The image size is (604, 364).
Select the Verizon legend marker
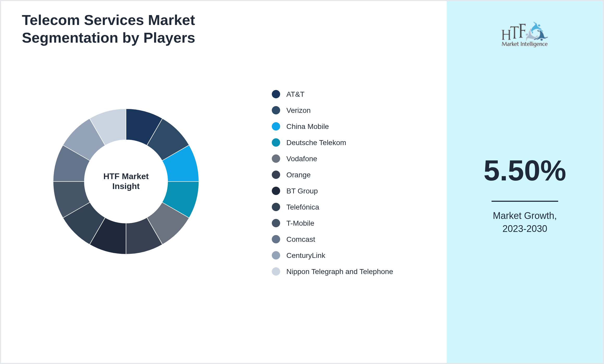click(x=275, y=110)
